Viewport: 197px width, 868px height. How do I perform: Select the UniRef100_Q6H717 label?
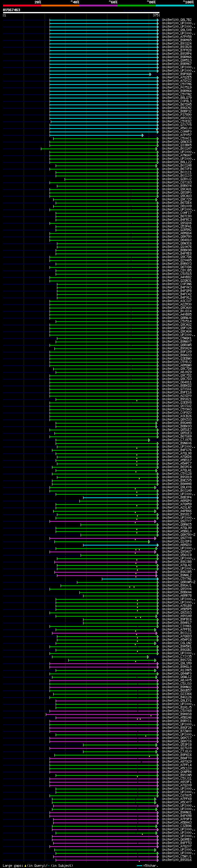pyautogui.click(x=177, y=737)
